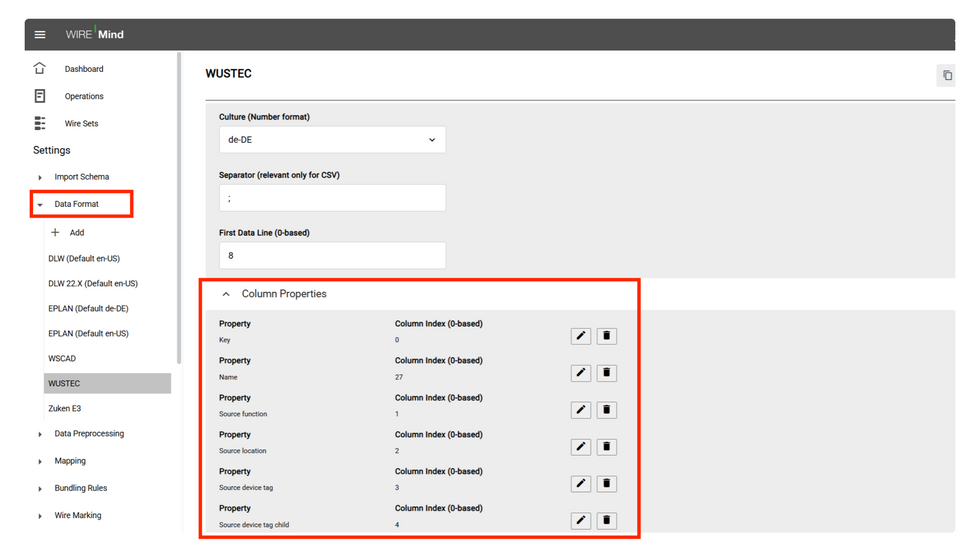This screenshot has height=552, width=980.
Task: Collapse the Data Format tree node
Action: point(40,204)
